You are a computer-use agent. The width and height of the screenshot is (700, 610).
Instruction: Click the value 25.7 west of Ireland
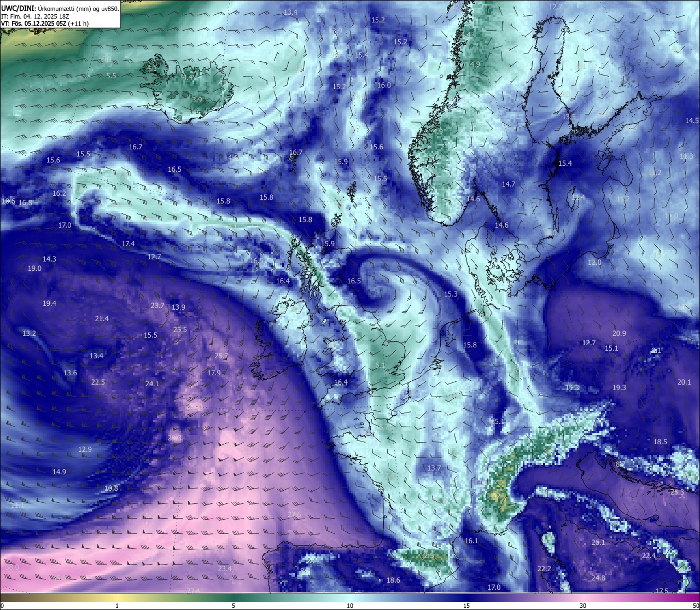(x=221, y=356)
